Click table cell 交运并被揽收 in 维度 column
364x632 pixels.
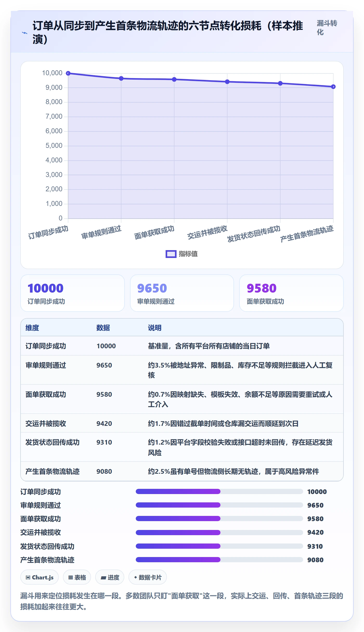click(x=46, y=424)
